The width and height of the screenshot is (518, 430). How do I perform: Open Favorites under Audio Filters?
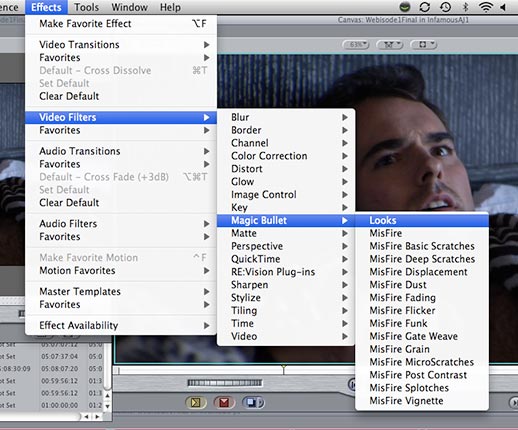tap(121, 237)
